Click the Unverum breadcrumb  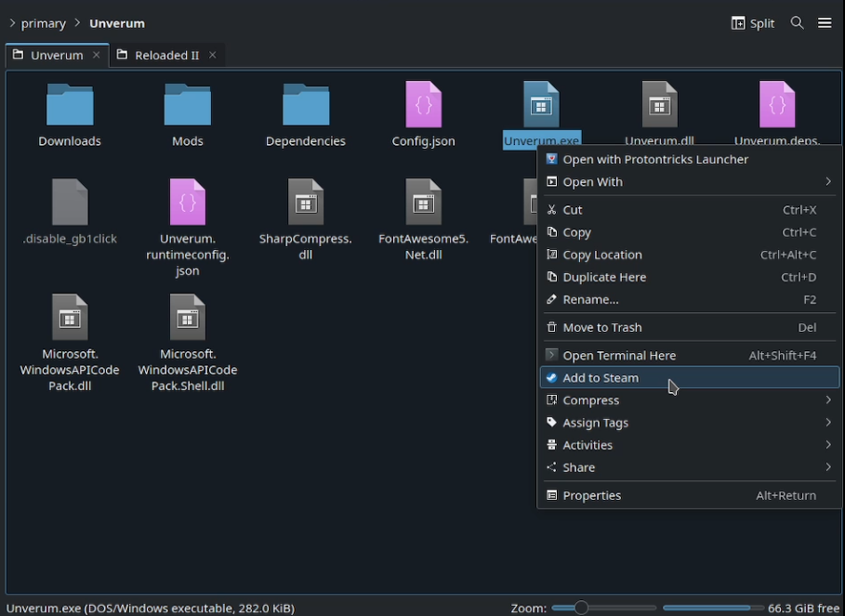tap(117, 23)
